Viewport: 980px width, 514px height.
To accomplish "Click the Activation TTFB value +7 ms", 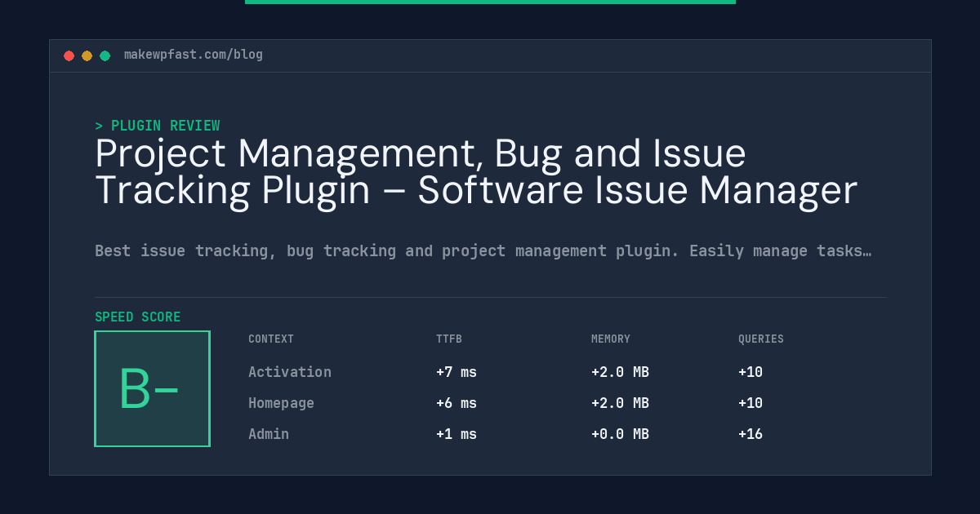I will coord(457,372).
